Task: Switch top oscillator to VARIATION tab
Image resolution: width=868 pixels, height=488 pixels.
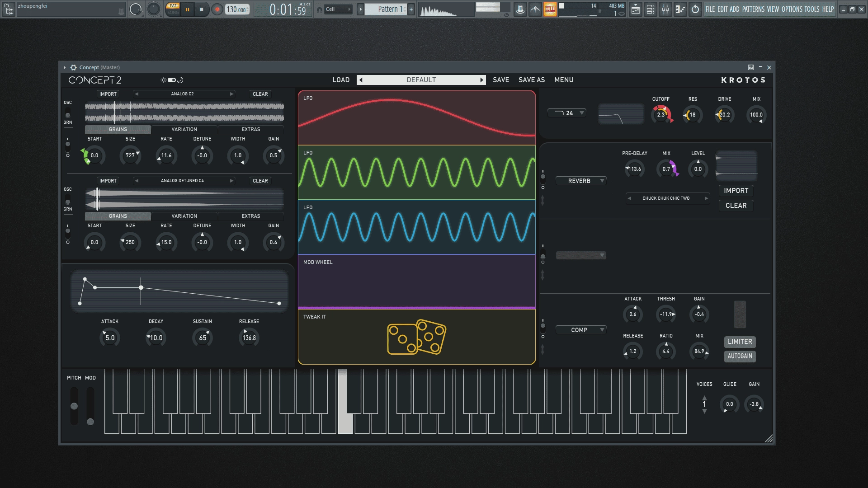Action: click(184, 129)
